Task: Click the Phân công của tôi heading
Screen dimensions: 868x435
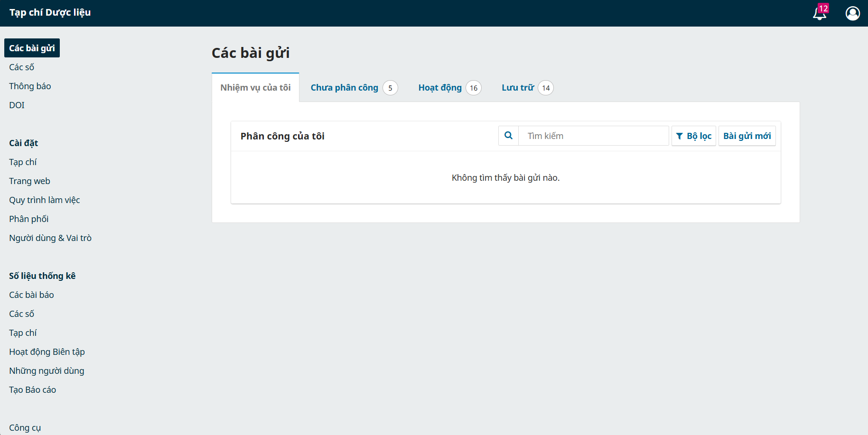Action: point(282,136)
